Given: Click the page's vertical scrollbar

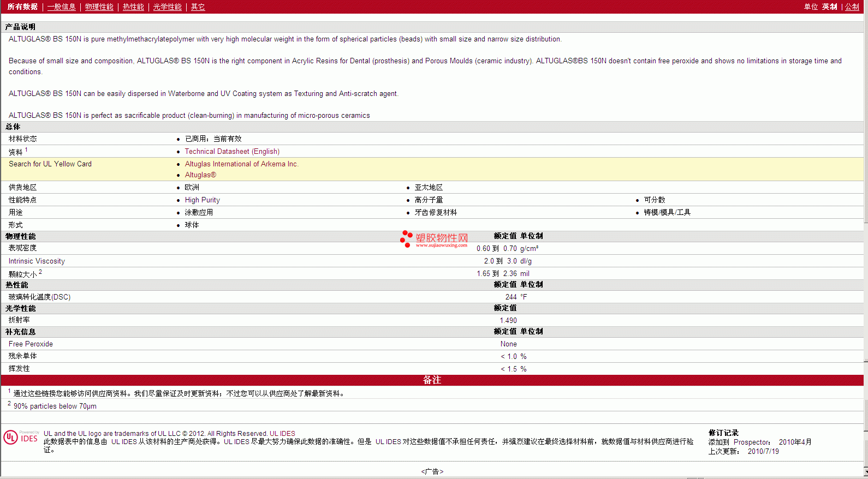Looking at the screenshot, I should click(x=866, y=239).
